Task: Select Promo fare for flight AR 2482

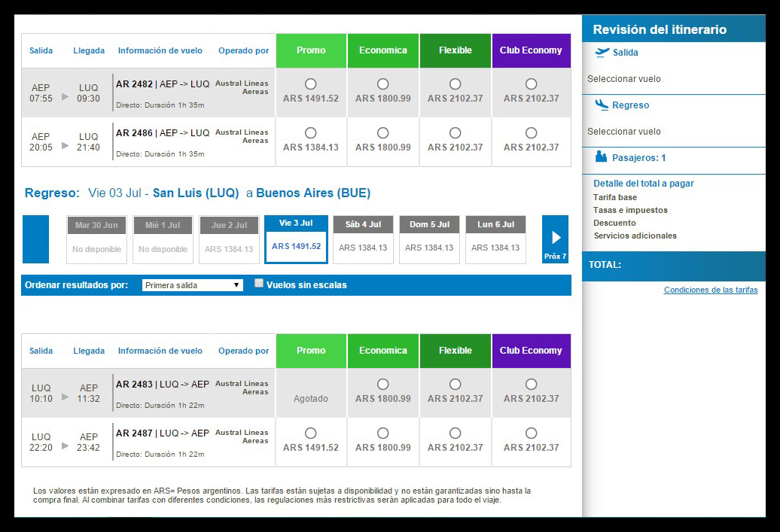Action: (x=311, y=84)
